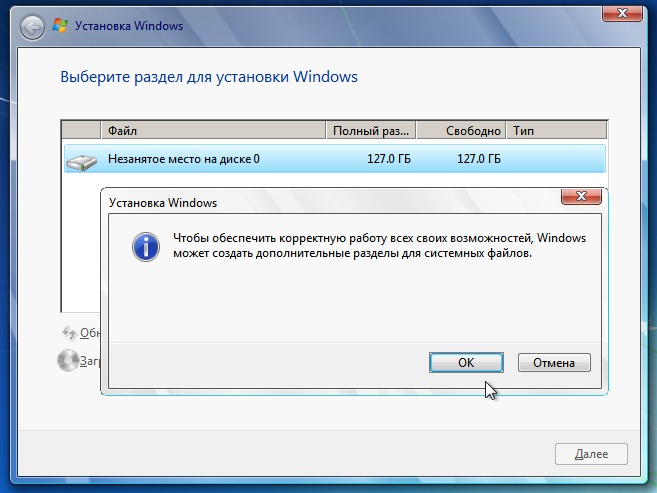The image size is (657, 493).
Task: Click the dialog message about дополнительные разделы
Action: click(380, 245)
